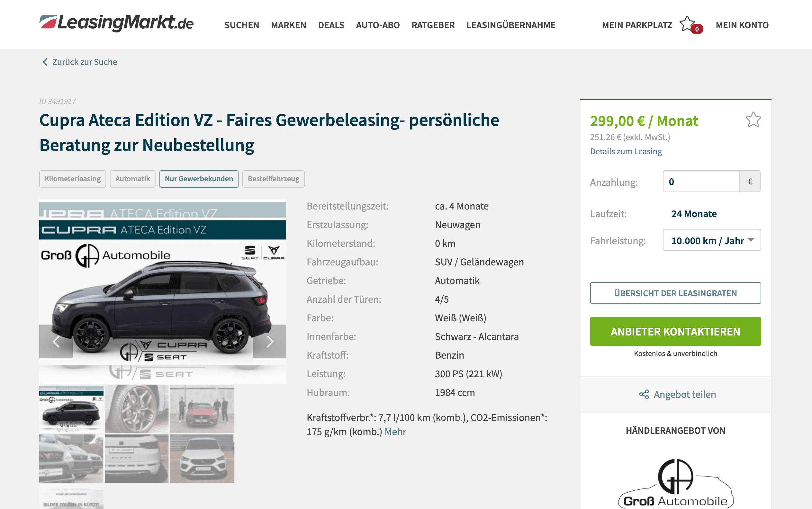Screen dimensions: 812x509
Task: Click the HÄNDLERANGEBOT VON heading
Action: coord(675,431)
